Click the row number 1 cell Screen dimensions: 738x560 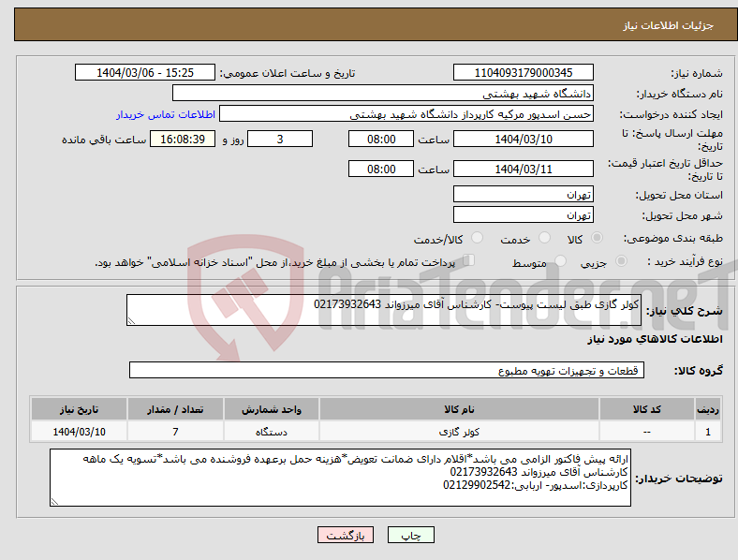click(x=708, y=432)
